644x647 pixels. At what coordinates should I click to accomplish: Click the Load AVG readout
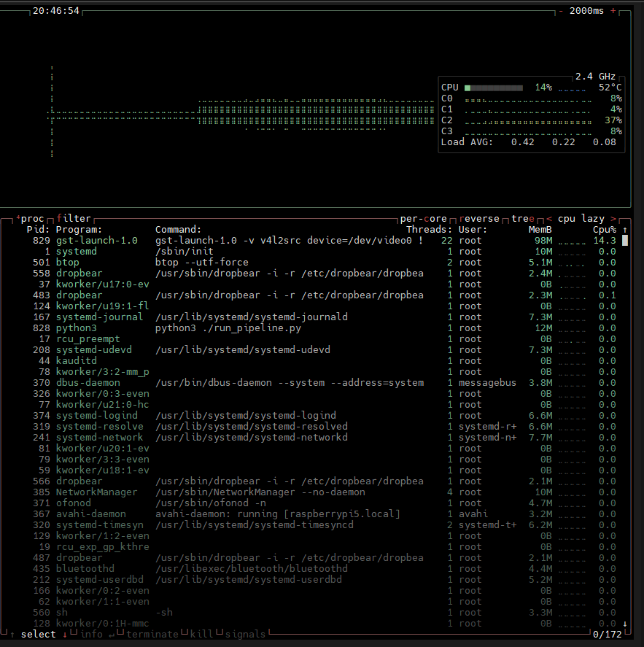pos(529,142)
